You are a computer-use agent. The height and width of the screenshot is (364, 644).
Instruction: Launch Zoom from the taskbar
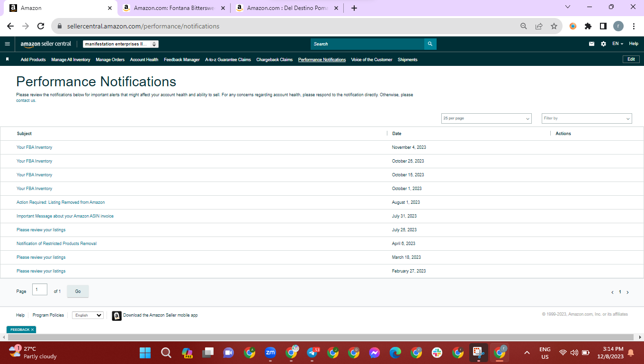pyautogui.click(x=270, y=353)
